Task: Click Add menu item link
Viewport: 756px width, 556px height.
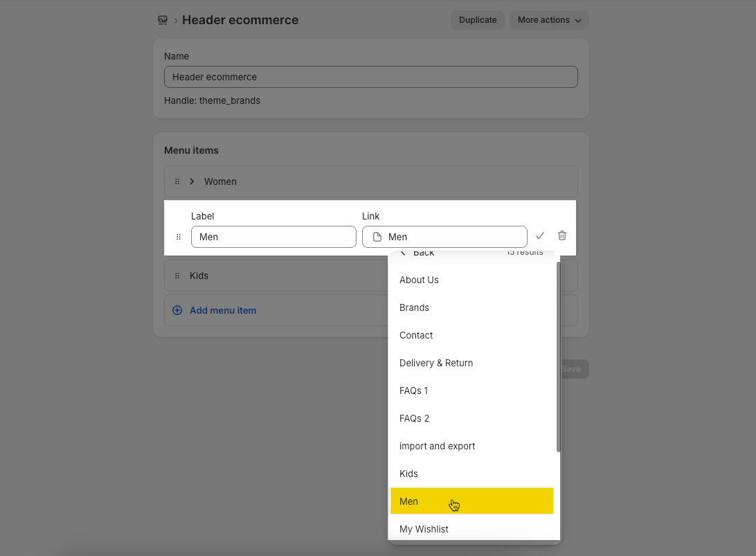Action: pos(223,311)
